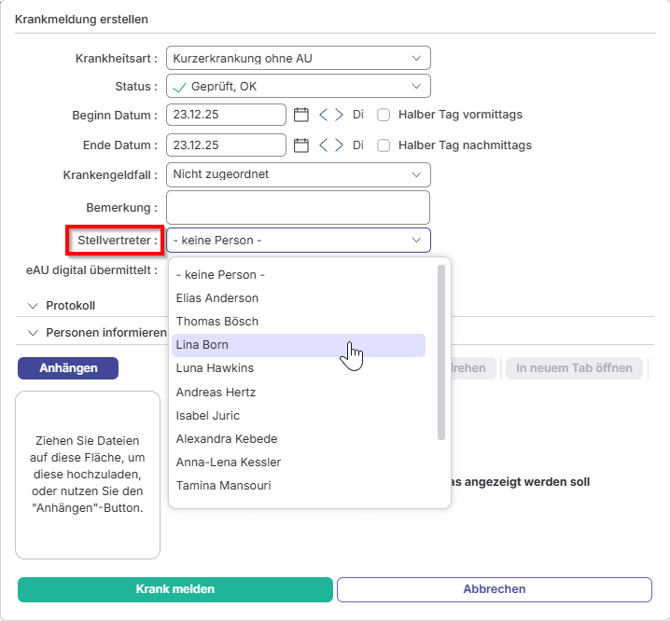Enable Halber Tag nachmittags checkbox

click(383, 145)
